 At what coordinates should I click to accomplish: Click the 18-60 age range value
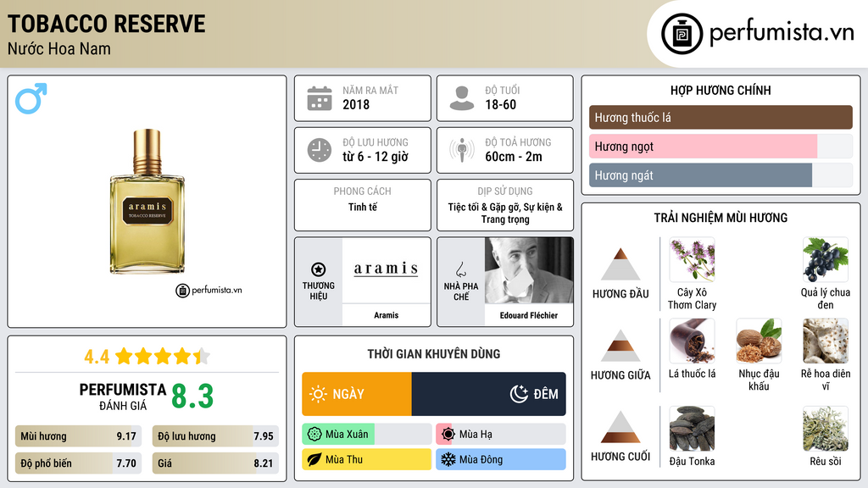point(500,104)
